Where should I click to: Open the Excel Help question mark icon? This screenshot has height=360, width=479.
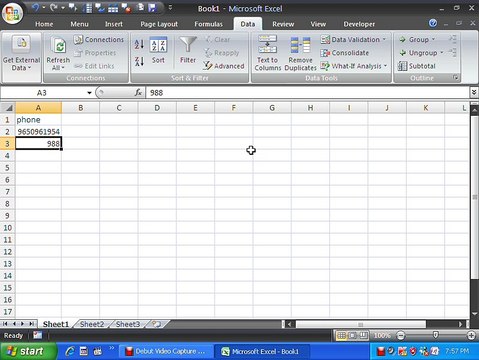pyautogui.click(x=433, y=23)
